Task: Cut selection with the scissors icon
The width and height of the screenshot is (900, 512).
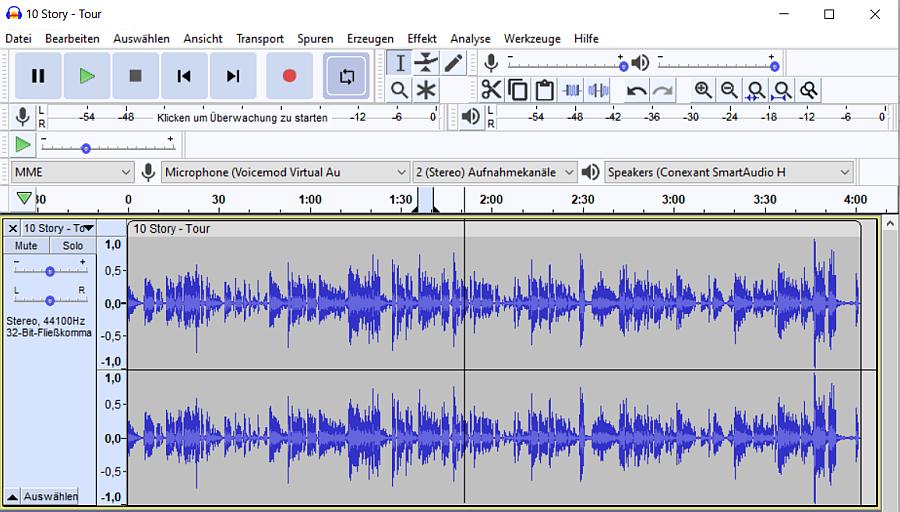Action: point(491,90)
